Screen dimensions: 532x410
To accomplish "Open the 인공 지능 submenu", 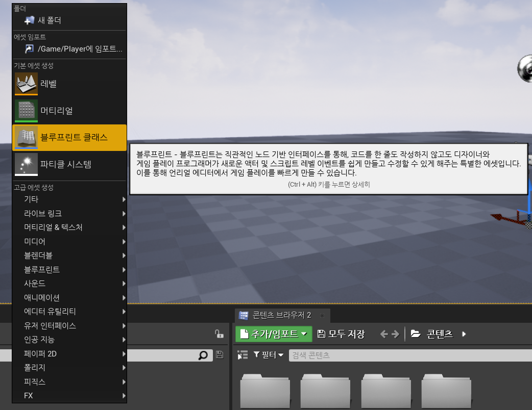I will coord(69,340).
